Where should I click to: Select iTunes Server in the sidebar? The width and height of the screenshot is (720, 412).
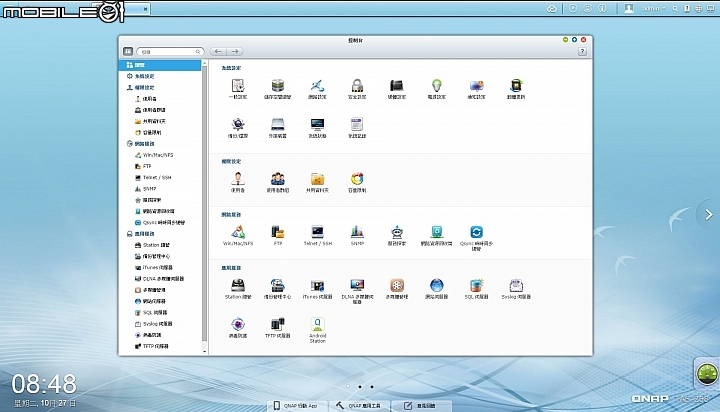coord(153,267)
